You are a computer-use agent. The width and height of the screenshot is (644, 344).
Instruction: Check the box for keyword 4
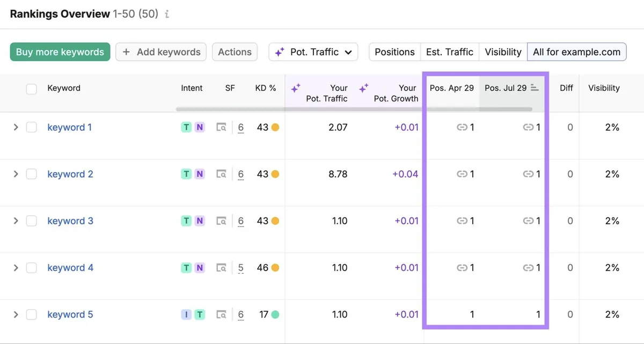pos(32,268)
